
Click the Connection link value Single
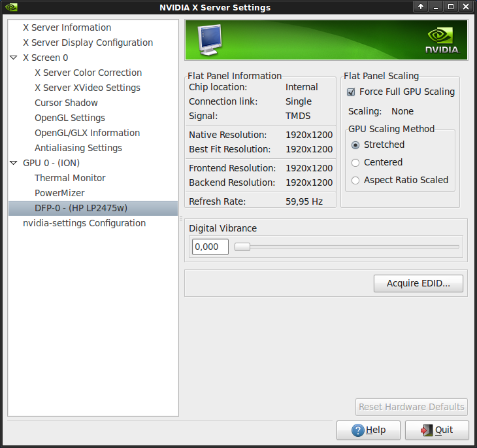299,101
